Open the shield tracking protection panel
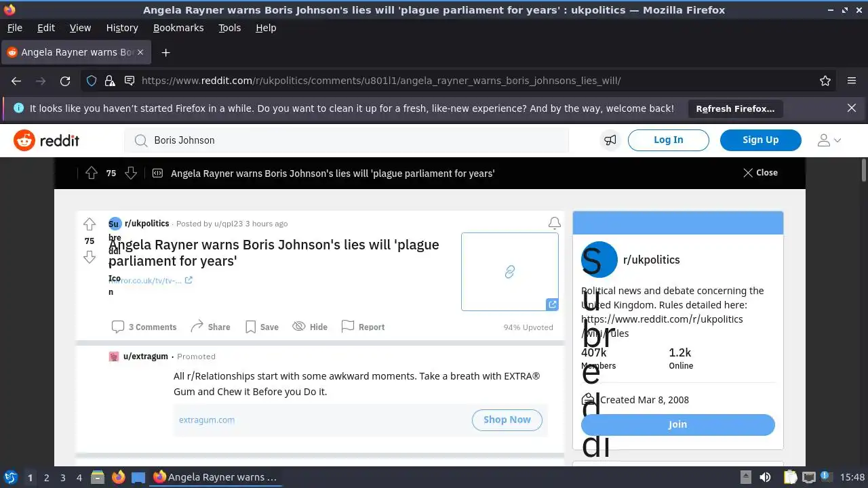868x488 pixels. [92, 81]
